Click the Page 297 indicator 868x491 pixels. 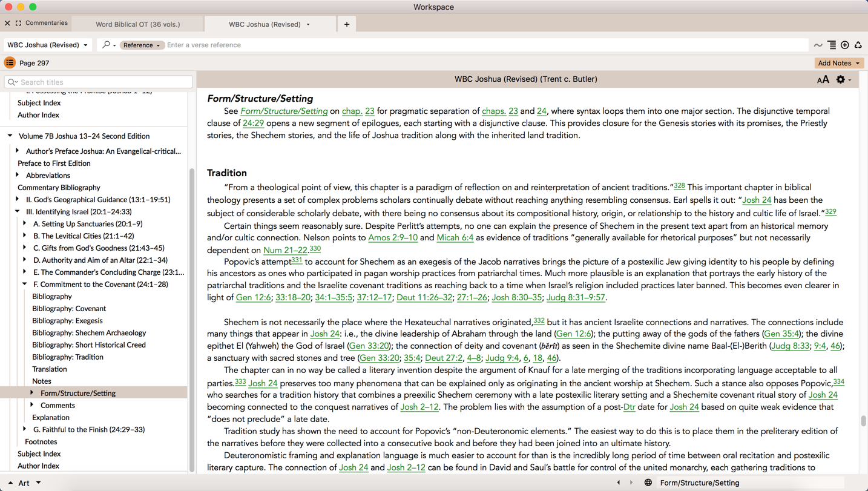35,63
